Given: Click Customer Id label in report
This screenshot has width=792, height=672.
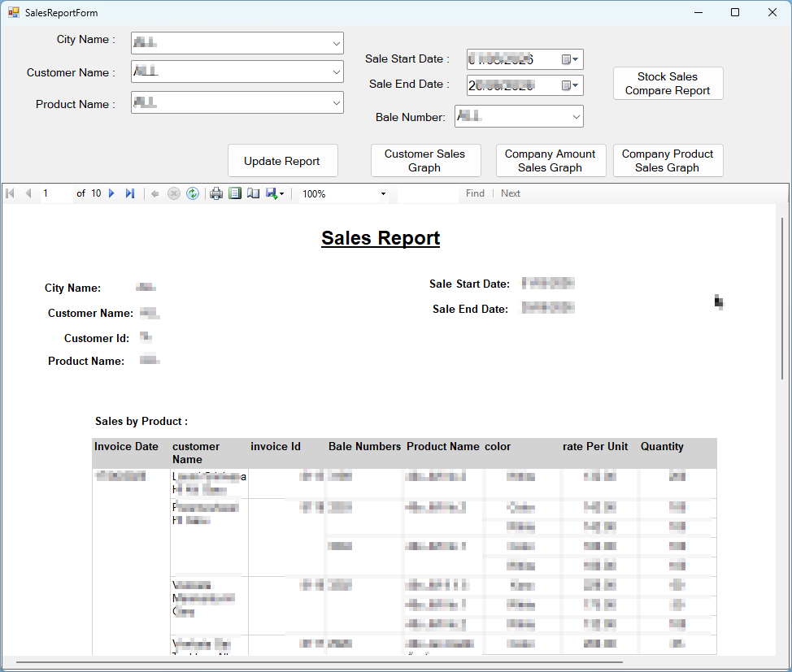Looking at the screenshot, I should pyautogui.click(x=97, y=338).
